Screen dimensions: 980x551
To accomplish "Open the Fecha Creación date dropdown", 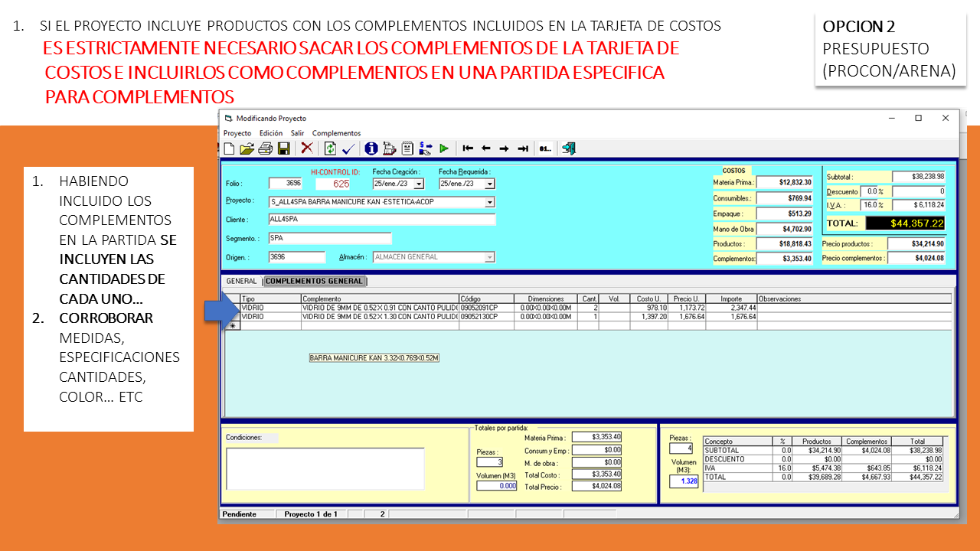I will click(419, 184).
